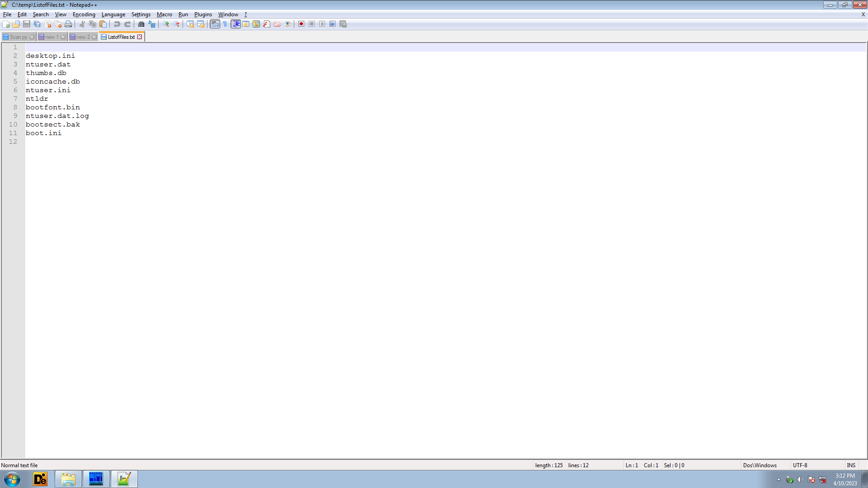Click the Dos\Windows line ending status field

click(x=759, y=465)
